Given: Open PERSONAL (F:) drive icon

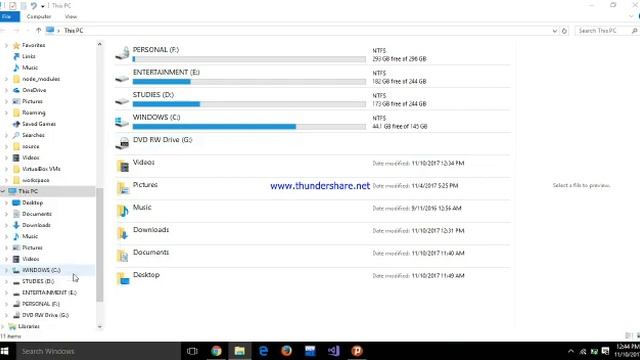Looking at the screenshot, I should tap(122, 53).
